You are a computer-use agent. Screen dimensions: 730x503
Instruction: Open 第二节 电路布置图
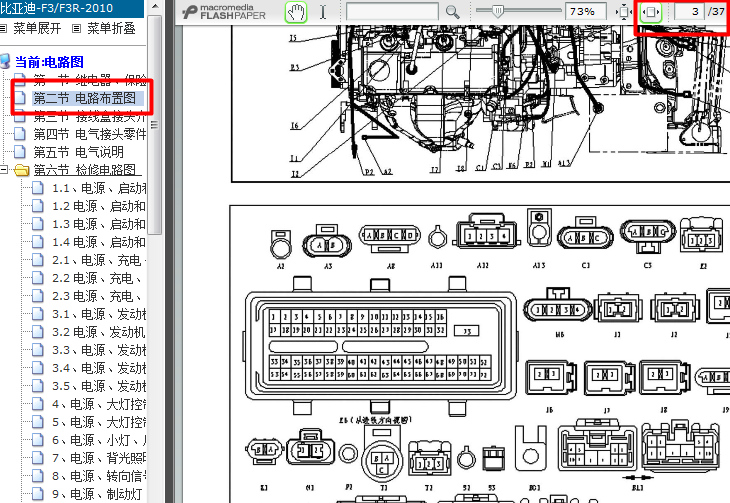[x=84, y=98]
